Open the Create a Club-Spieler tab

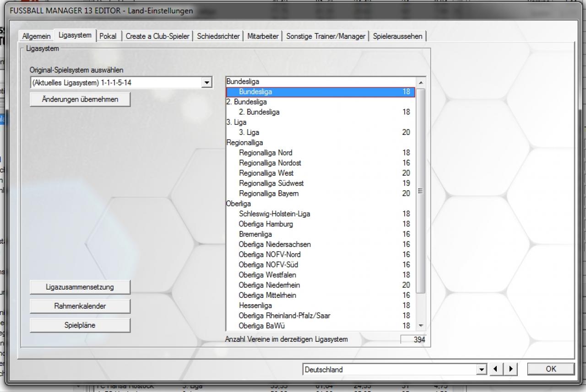[157, 36]
